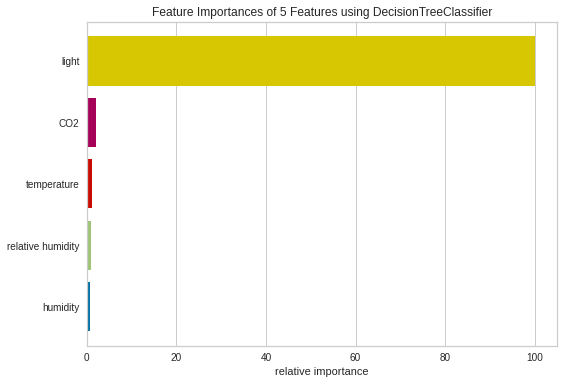Click the x-axis tick label 60
The height and width of the screenshot is (384, 564).
coord(355,357)
